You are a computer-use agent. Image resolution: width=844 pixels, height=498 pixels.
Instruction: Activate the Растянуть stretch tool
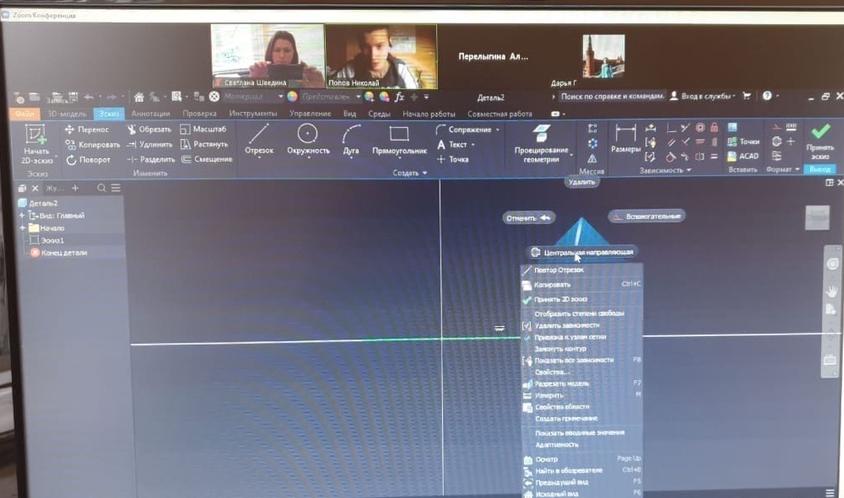click(204, 144)
